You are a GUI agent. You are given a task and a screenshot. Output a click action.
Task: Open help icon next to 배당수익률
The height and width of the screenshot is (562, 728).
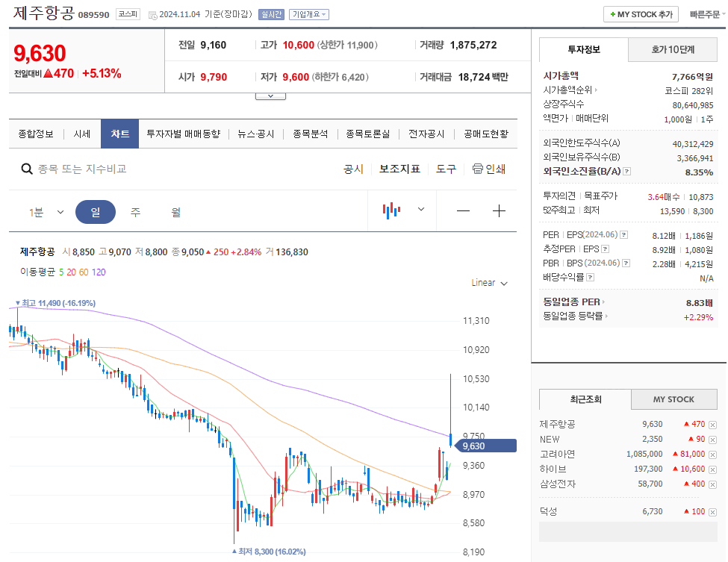[590, 278]
